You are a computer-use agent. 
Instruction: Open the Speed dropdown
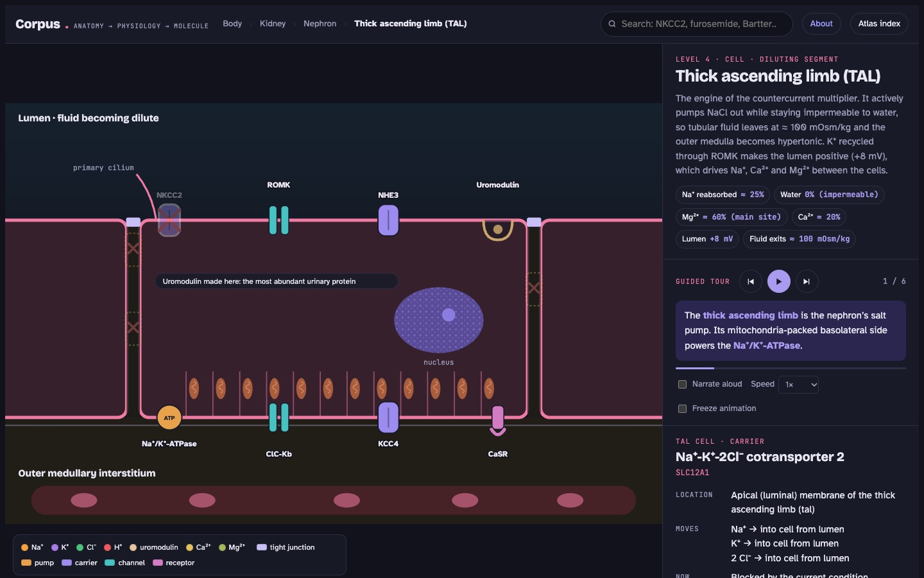(799, 385)
